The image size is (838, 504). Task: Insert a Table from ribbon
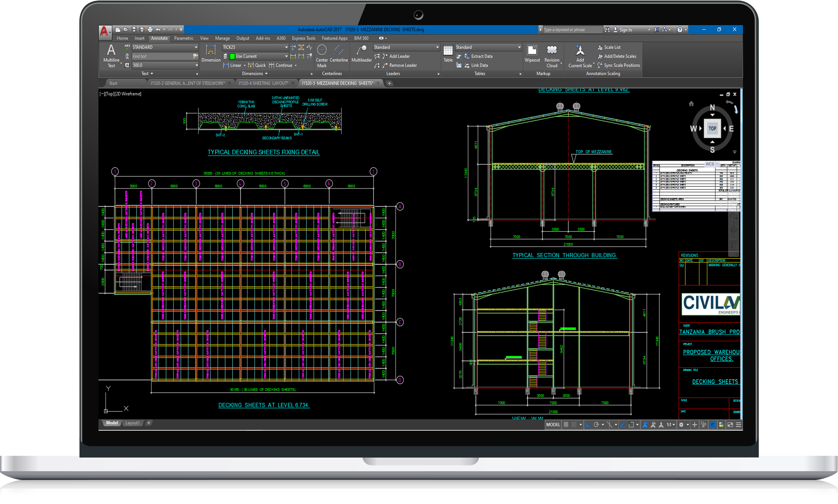tap(448, 53)
